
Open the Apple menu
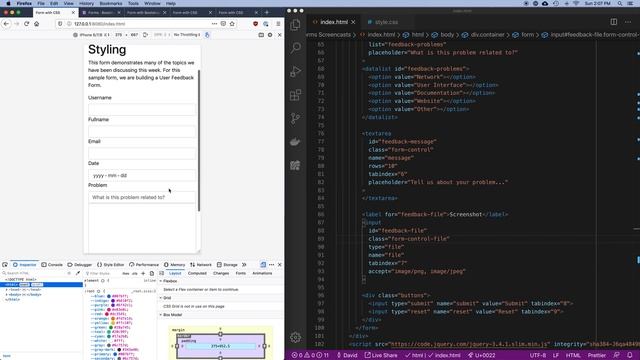[x=8, y=3]
